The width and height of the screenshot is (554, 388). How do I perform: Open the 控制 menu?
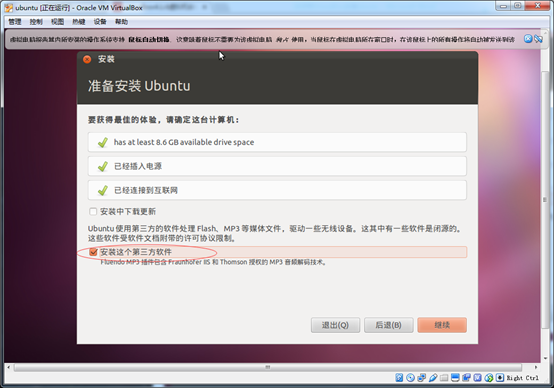point(36,22)
